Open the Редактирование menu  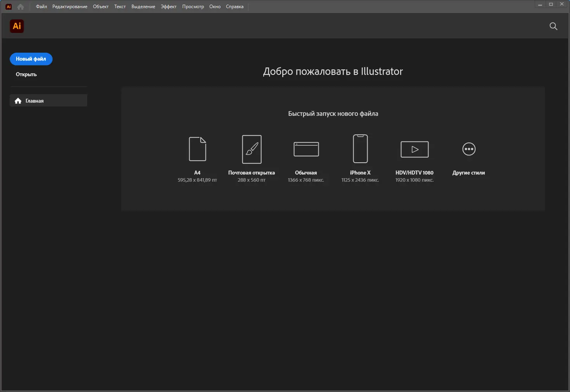[69, 6]
